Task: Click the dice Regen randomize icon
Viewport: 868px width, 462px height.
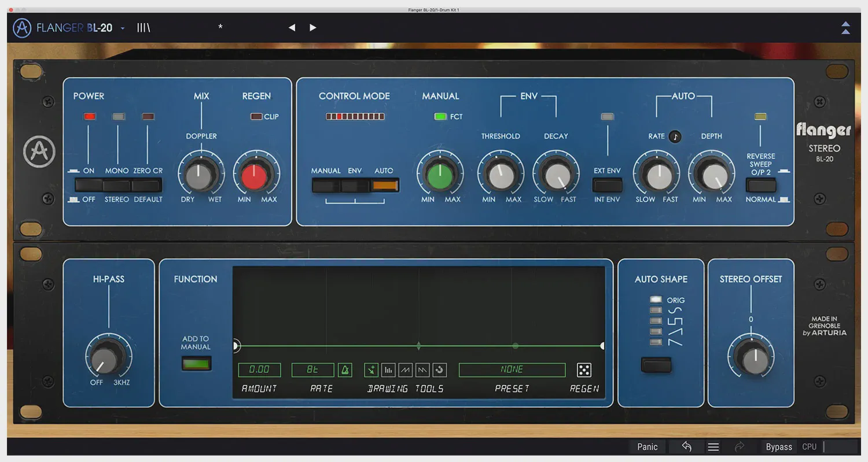Action: 584,370
